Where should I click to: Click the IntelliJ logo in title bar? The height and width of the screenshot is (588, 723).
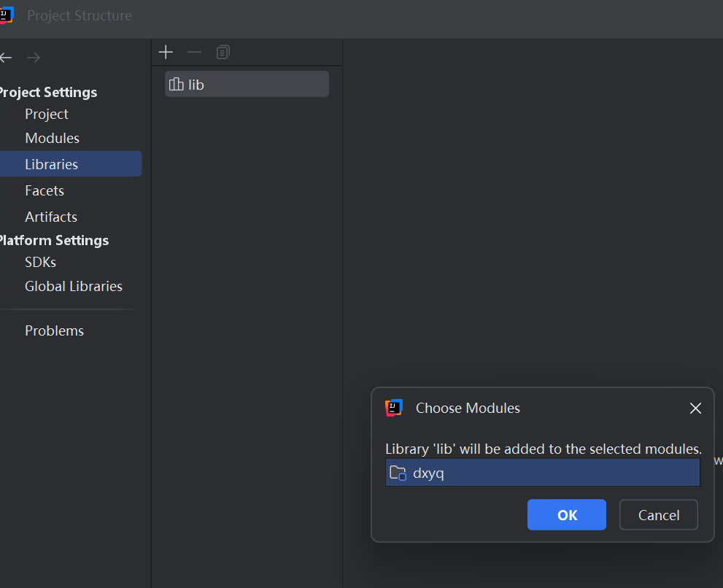click(7, 15)
